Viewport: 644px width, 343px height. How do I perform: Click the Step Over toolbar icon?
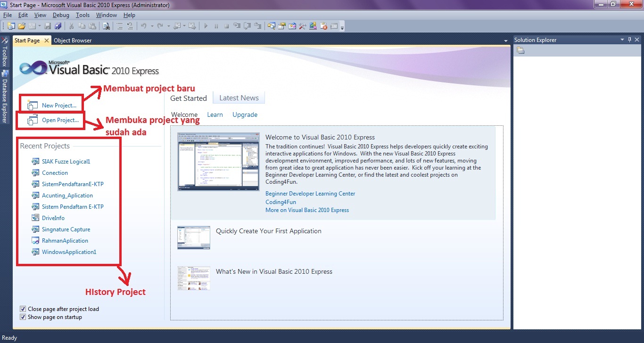click(247, 26)
